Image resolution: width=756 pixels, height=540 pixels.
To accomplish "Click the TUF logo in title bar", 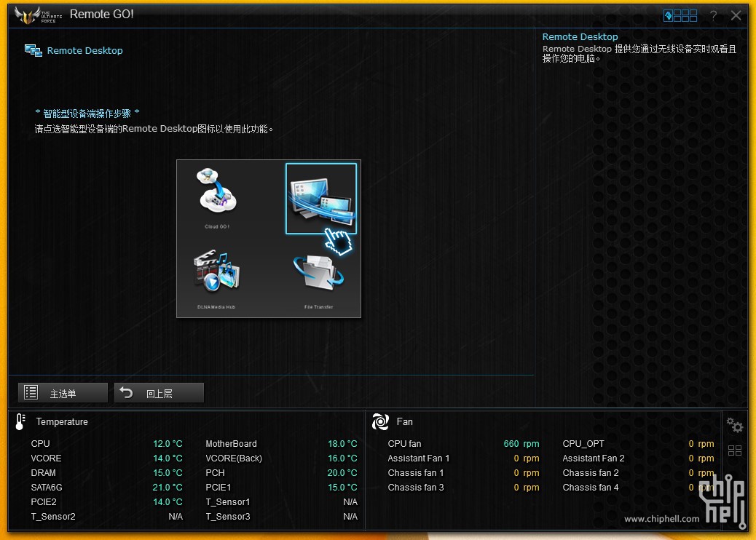I will click(x=38, y=15).
